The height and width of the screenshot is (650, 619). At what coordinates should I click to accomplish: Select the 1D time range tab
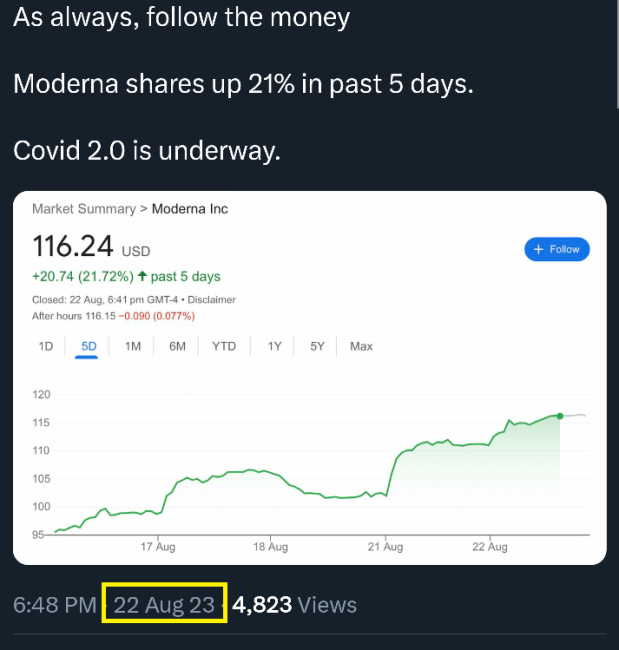coord(45,346)
